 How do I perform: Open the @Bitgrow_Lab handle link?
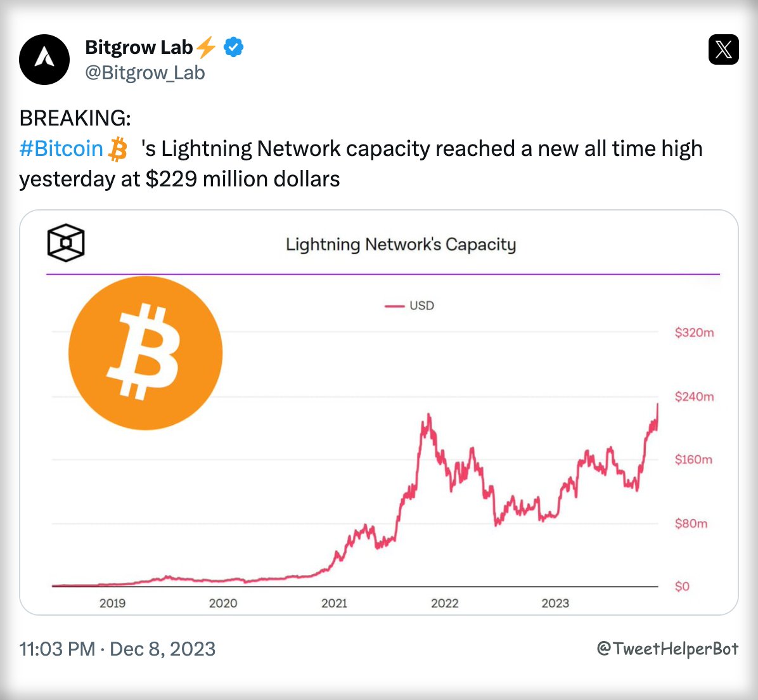145,73
